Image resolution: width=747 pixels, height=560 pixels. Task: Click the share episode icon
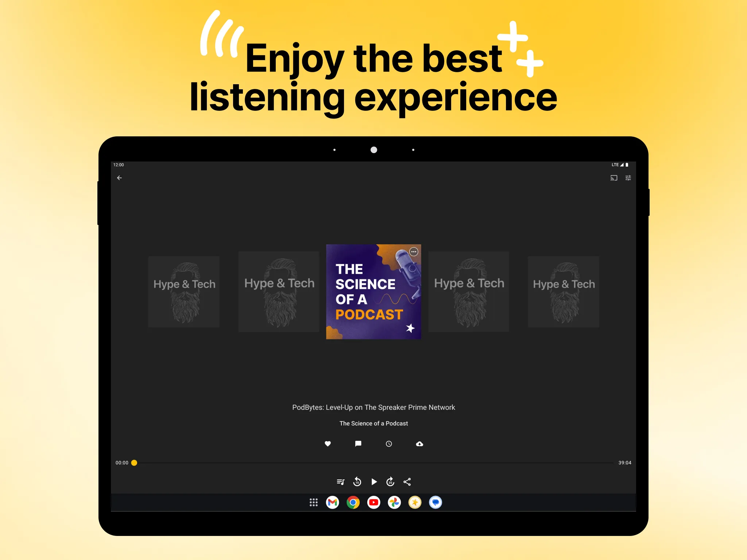coord(406,481)
